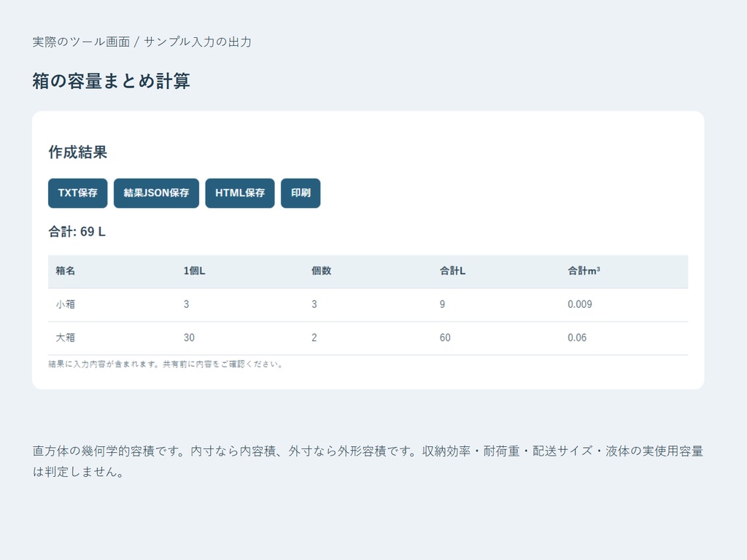Click the 直方体の幾何学的容積です description paragraph
Image resolution: width=747 pixels, height=560 pixels.
[368, 462]
